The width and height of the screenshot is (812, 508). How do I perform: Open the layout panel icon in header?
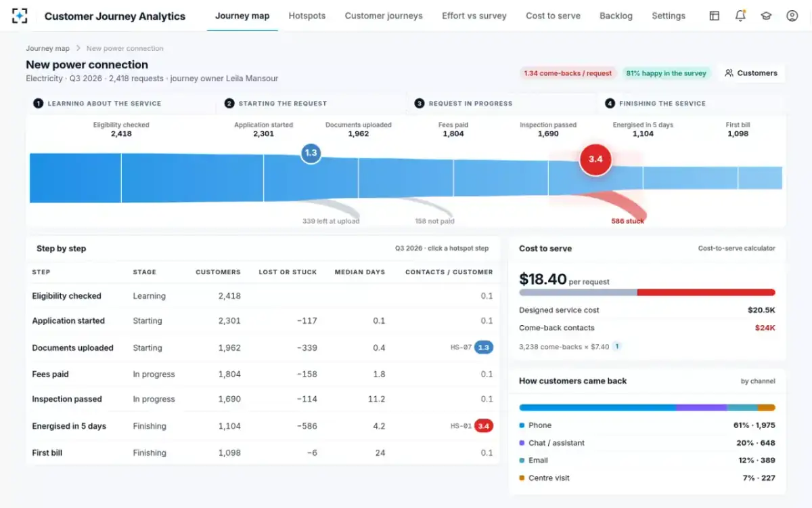(715, 16)
